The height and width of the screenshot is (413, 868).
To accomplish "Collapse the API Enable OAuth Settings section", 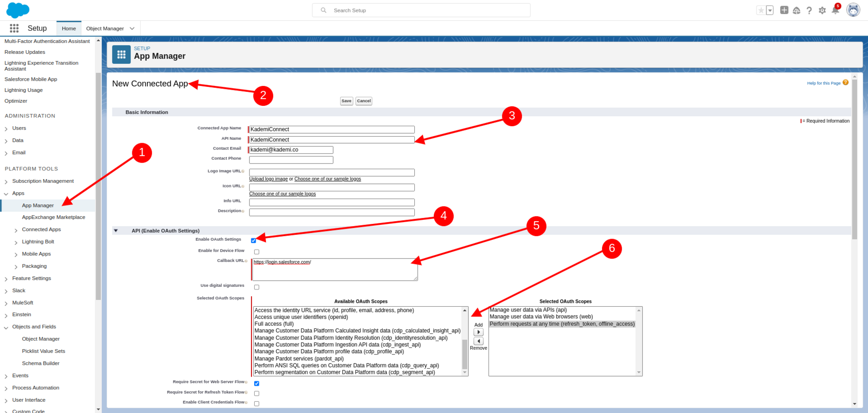I will click(x=116, y=231).
